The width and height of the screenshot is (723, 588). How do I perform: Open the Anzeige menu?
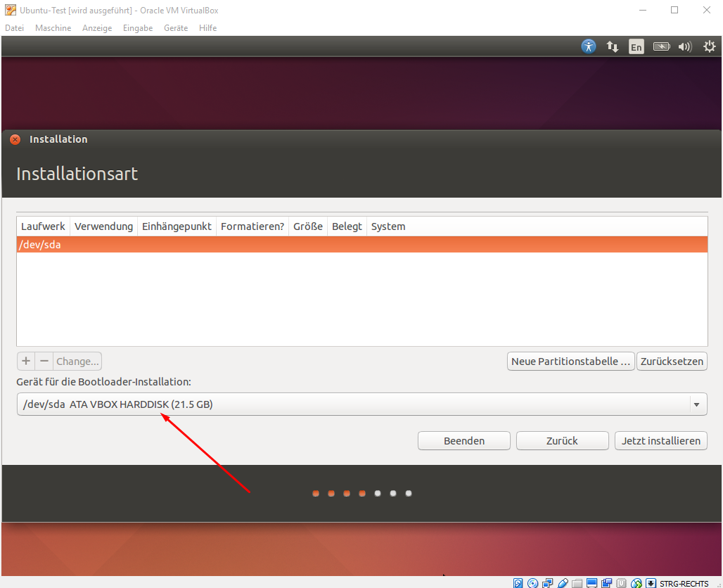point(97,28)
